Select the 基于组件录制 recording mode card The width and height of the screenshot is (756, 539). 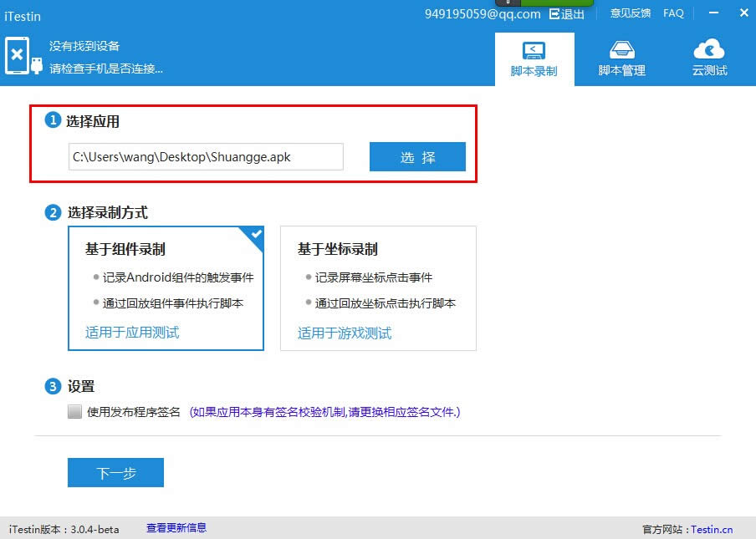pyautogui.click(x=166, y=288)
